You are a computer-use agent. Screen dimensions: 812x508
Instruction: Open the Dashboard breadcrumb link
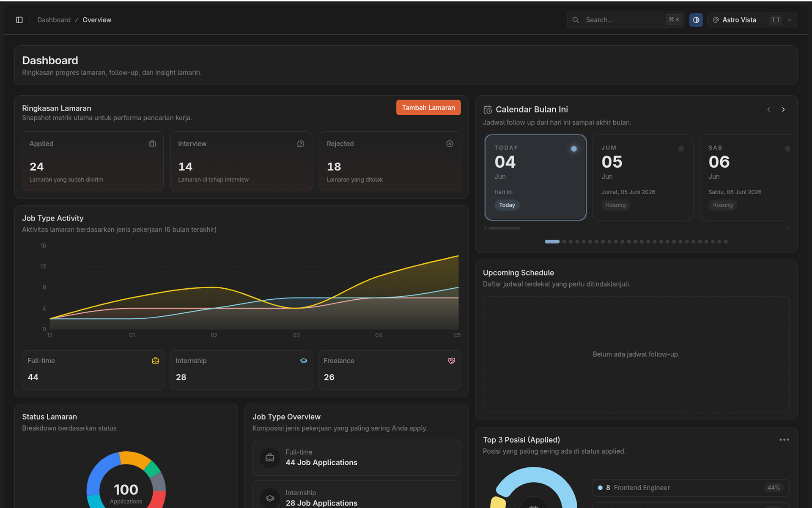(x=54, y=20)
